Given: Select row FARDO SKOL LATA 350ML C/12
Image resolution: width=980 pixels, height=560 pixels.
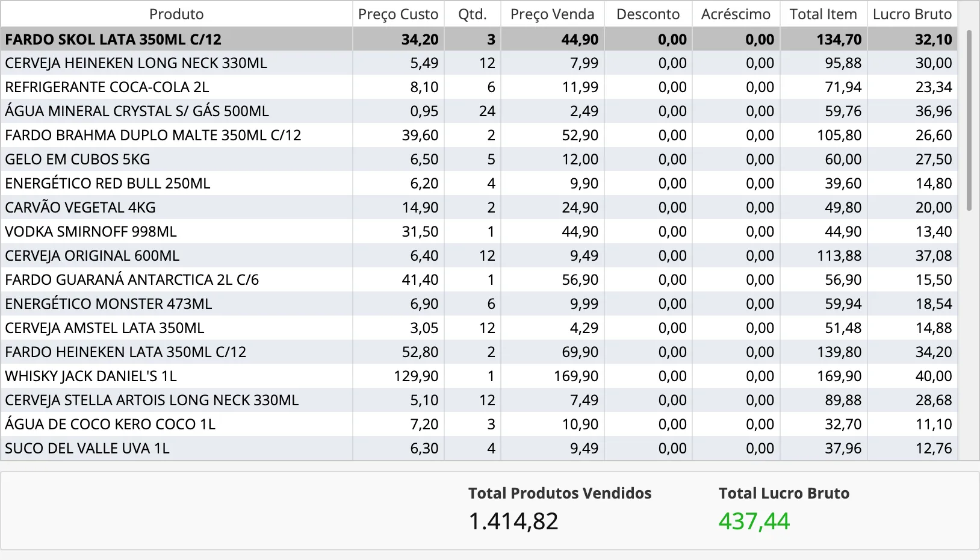Looking at the screenshot, I should (479, 39).
